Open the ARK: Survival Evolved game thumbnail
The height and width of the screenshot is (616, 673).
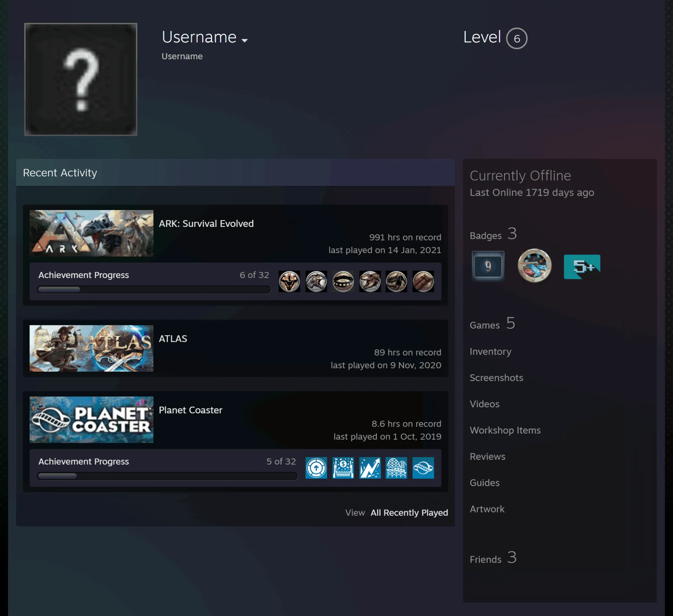pos(91,233)
